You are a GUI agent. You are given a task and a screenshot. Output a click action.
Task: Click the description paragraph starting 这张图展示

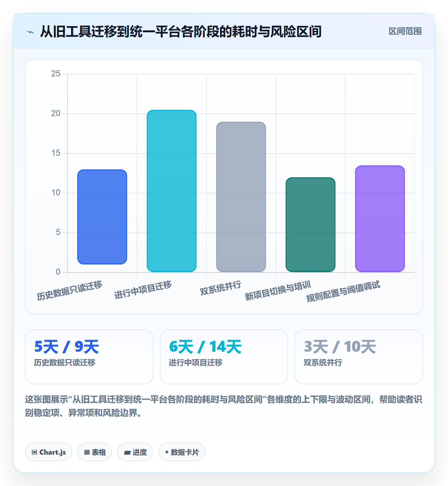pyautogui.click(x=224, y=406)
